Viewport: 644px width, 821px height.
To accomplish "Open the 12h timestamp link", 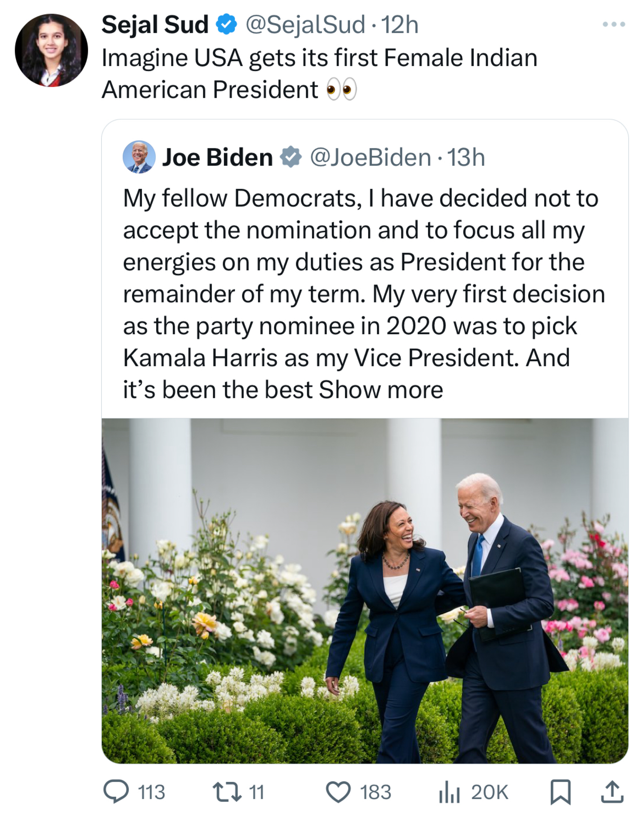I will [400, 25].
